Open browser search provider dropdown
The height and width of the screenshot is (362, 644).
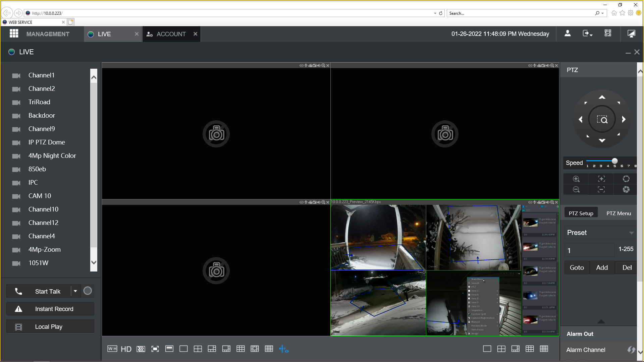click(x=603, y=13)
